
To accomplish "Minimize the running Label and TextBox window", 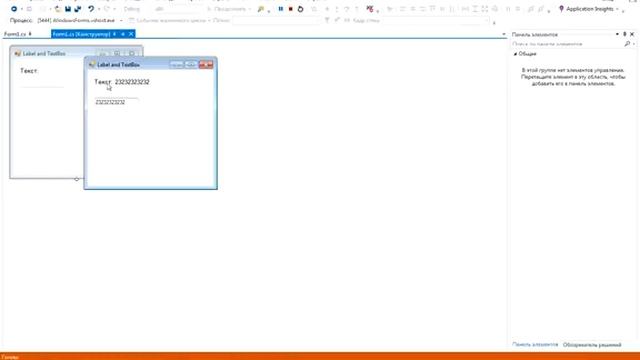I will click(176, 64).
